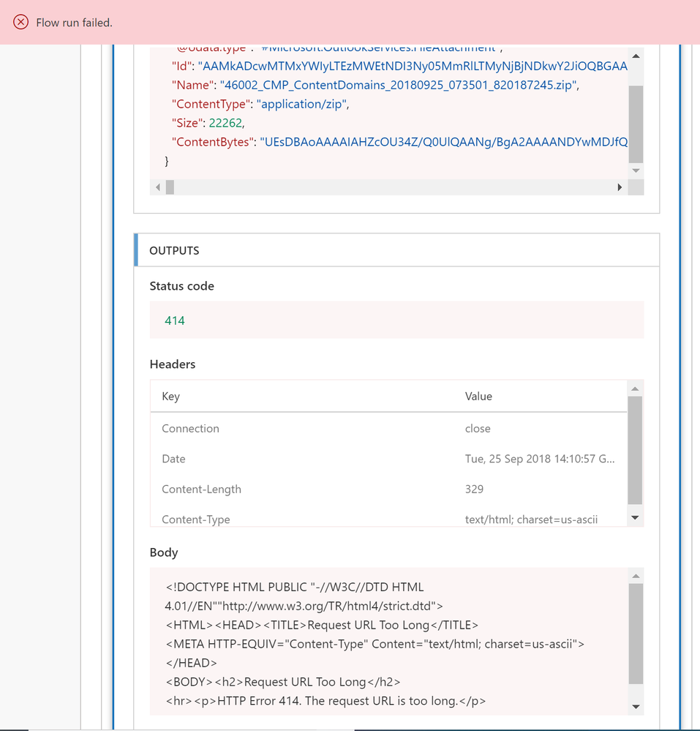Click the up arrow of JSON input scrollbar
700x731 pixels.
click(x=636, y=56)
